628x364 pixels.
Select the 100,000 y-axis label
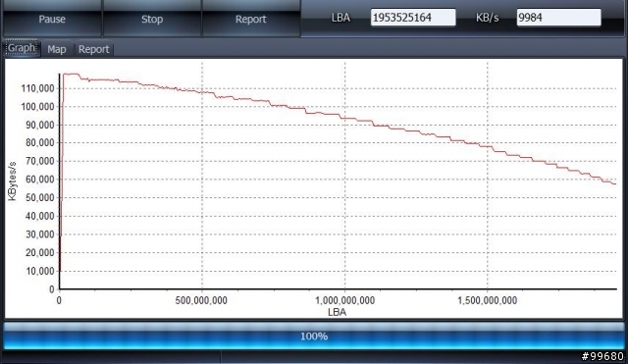pos(37,107)
